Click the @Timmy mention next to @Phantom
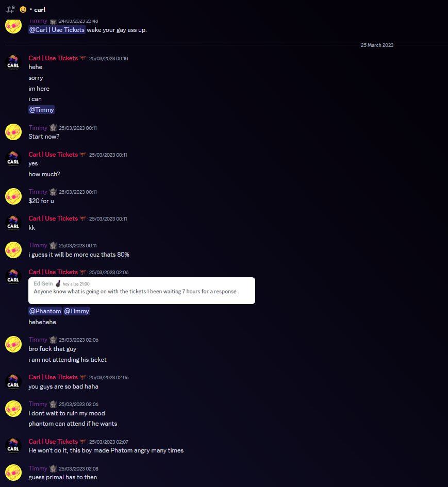Viewport: 448px width, 487px height. [x=76, y=311]
